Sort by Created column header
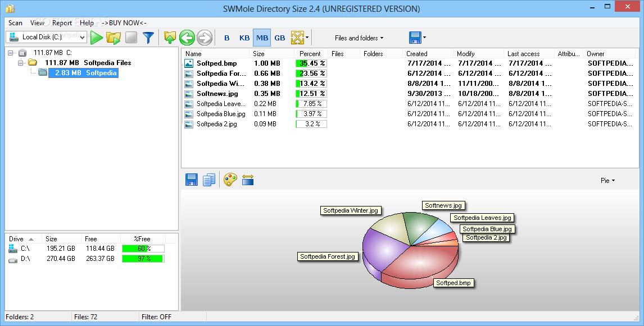Image resolution: width=644 pixels, height=326 pixels. coord(428,54)
